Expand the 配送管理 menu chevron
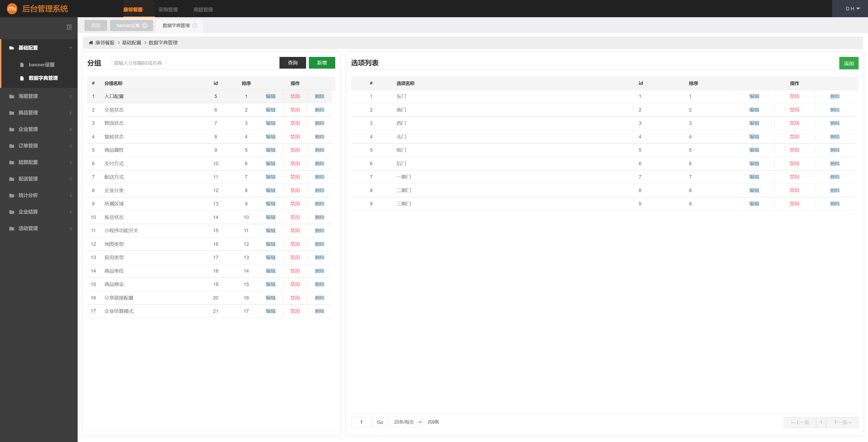Image resolution: width=868 pixels, height=442 pixels. point(71,179)
